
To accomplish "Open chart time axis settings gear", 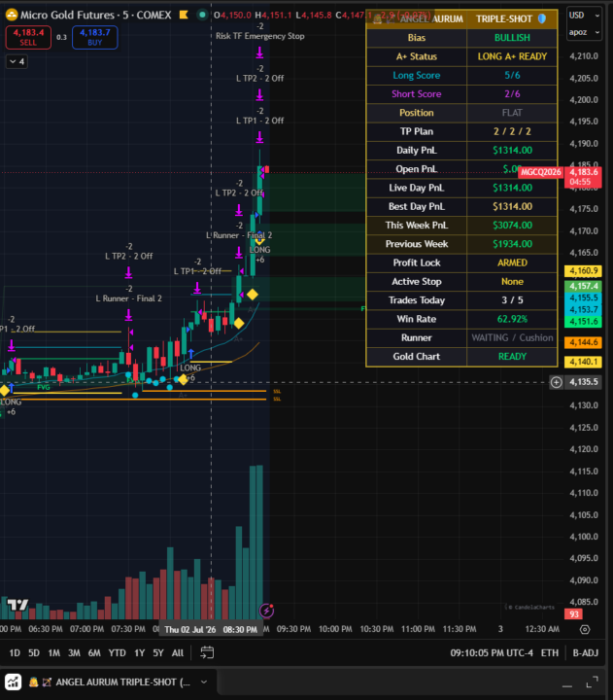I will tap(585, 629).
